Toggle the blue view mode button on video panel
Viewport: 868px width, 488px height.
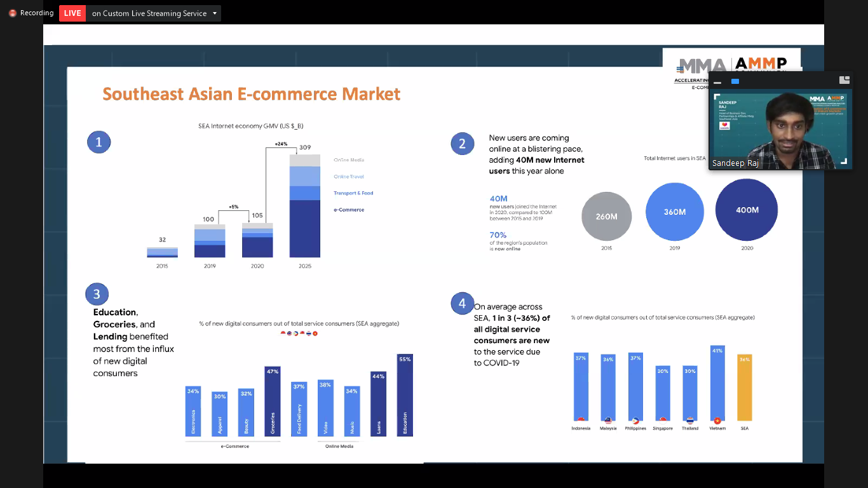[x=735, y=81]
